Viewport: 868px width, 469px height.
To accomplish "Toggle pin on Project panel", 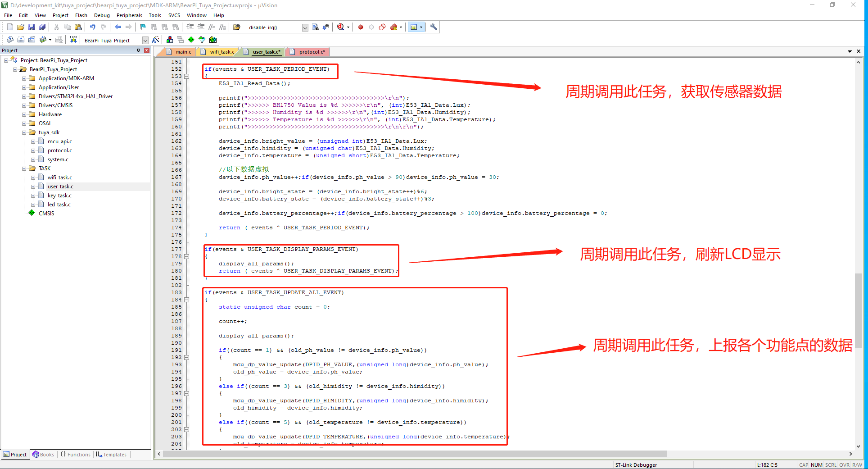I will pyautogui.click(x=138, y=50).
